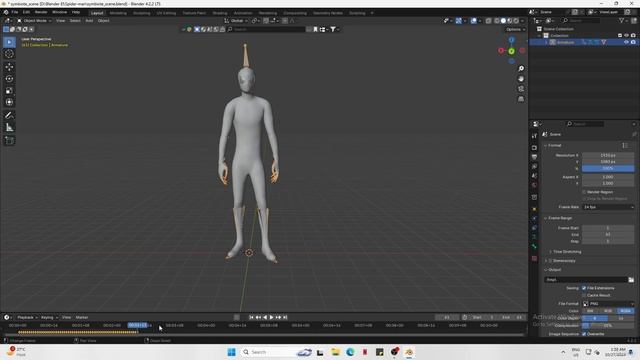Pick the Measure tool
This screenshot has height=360, width=640.
(x=9, y=128)
